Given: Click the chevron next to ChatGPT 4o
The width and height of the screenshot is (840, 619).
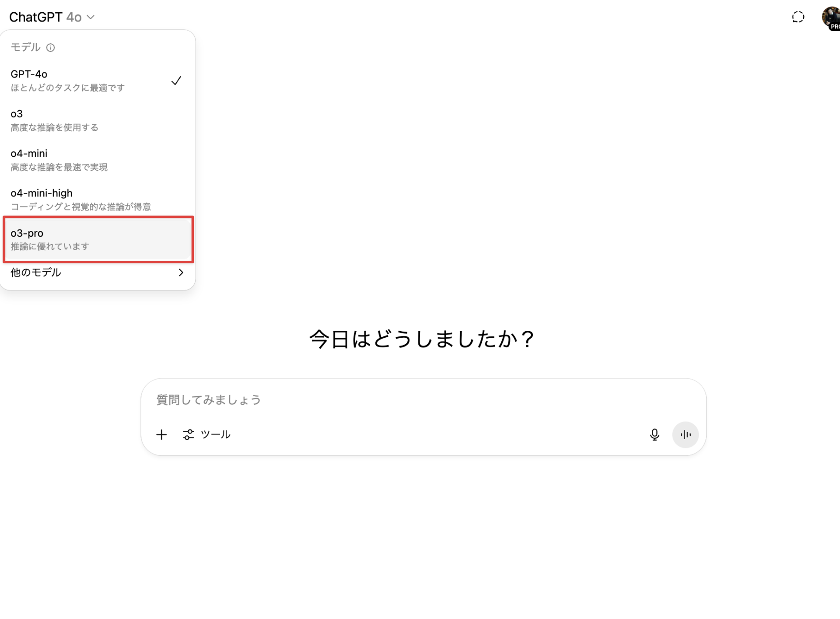Looking at the screenshot, I should click(x=91, y=17).
